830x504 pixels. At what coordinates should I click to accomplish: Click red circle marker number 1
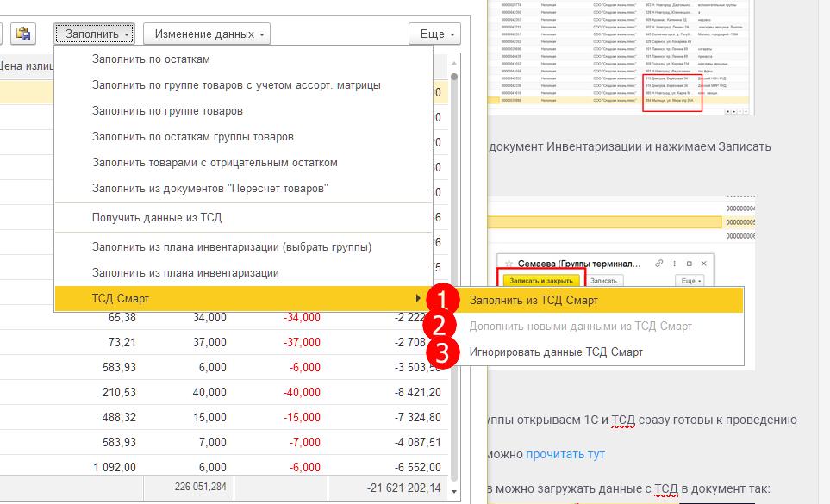pos(440,301)
